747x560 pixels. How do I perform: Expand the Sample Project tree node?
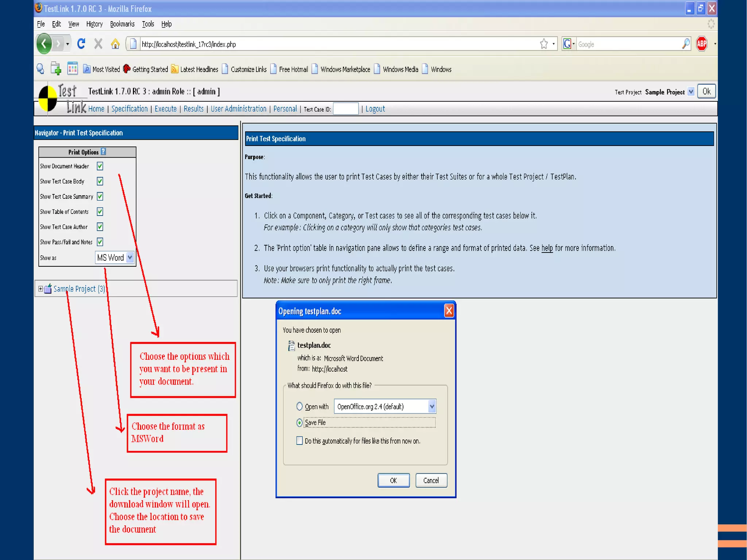point(40,289)
